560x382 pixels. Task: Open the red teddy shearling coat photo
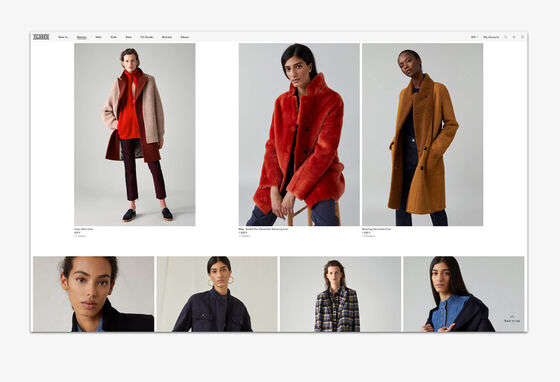[299, 135]
